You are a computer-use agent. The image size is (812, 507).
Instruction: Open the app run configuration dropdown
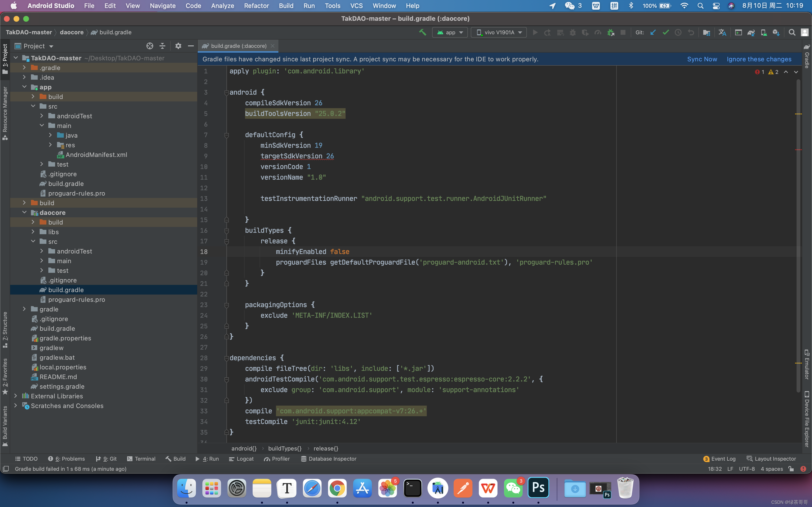450,32
